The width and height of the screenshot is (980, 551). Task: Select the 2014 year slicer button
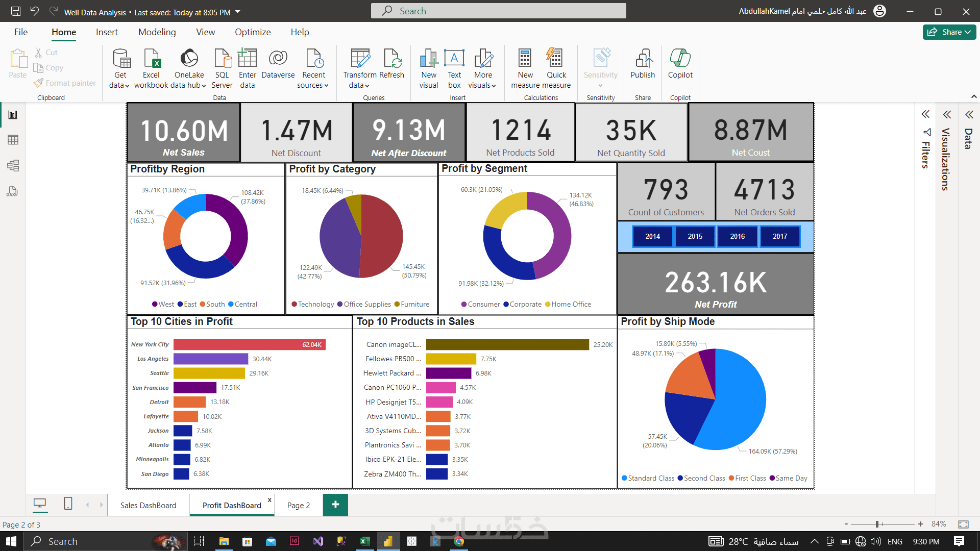652,236
